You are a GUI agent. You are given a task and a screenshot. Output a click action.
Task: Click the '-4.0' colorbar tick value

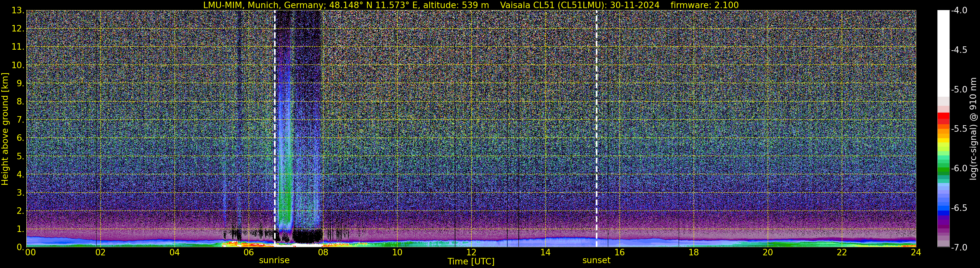point(959,10)
